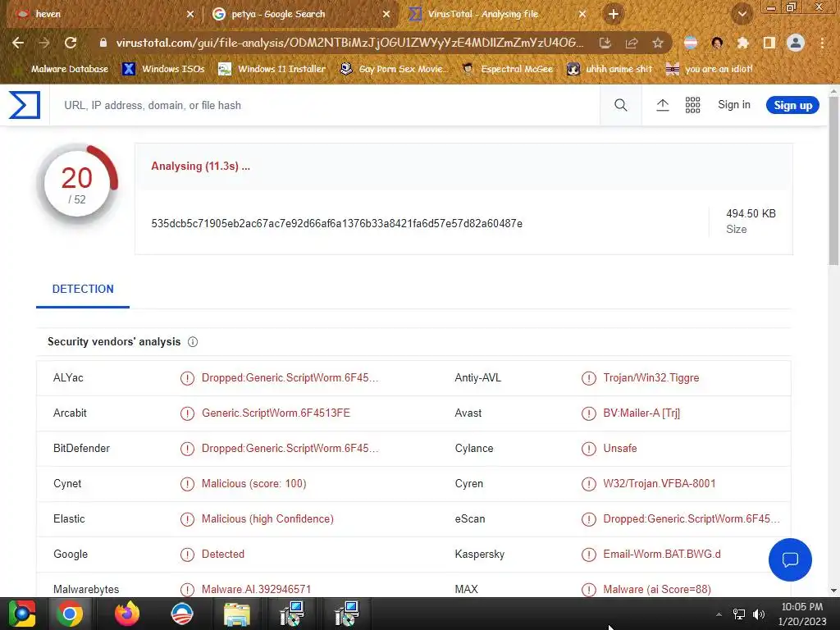The height and width of the screenshot is (630, 840).
Task: Click the upload file arrow icon
Action: (x=663, y=105)
